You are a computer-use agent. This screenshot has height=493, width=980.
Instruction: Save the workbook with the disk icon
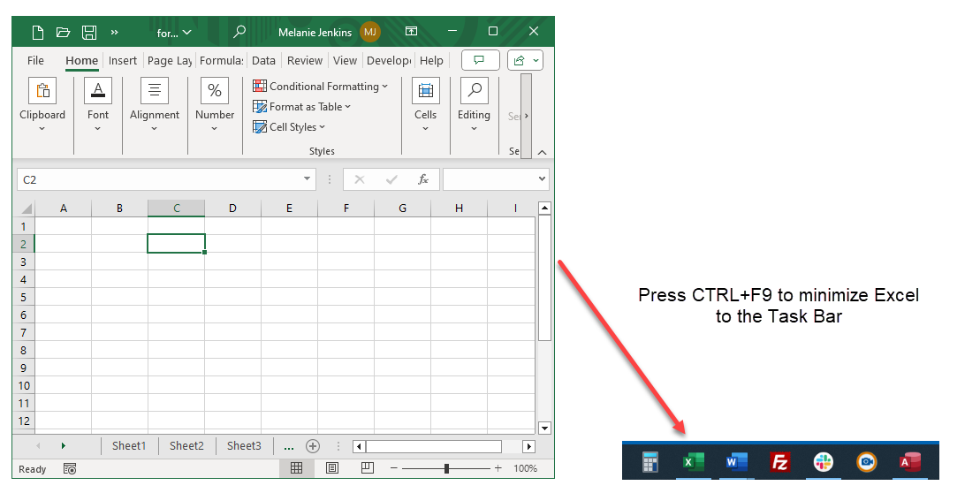click(x=89, y=32)
